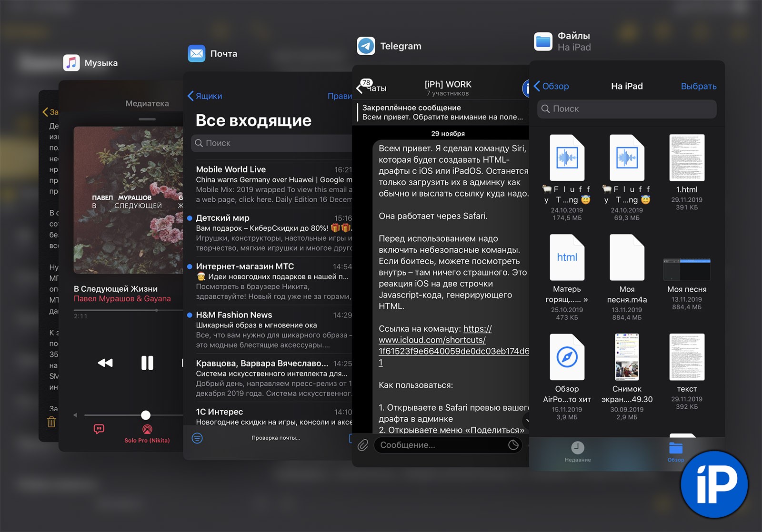
Task: Tap the Music volume-low speaker icon
Action: 75,415
